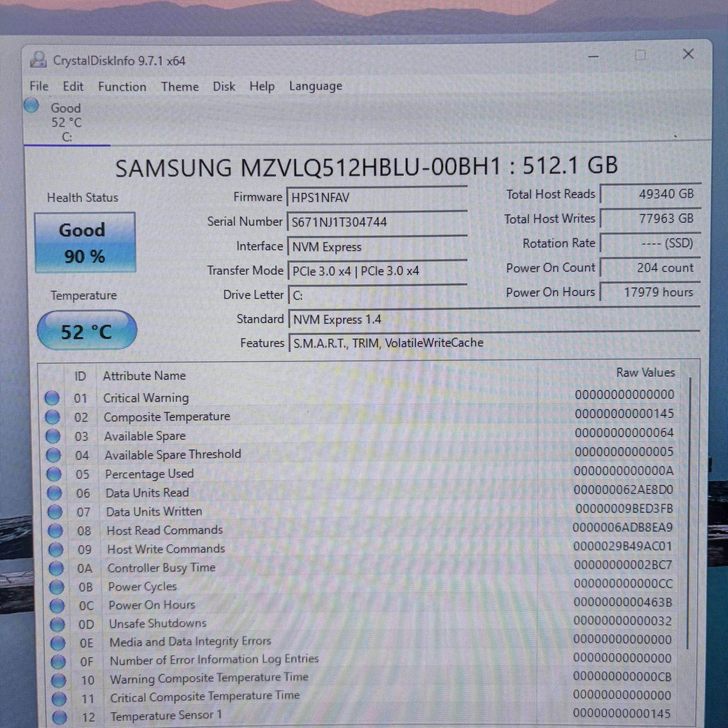The image size is (728, 728).
Task: Click the Drive Letter field C:
Action: [378, 295]
